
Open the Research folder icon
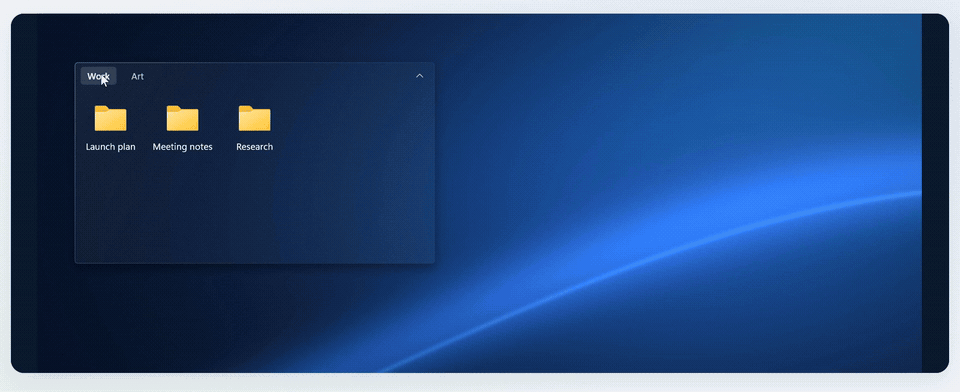[x=255, y=118]
